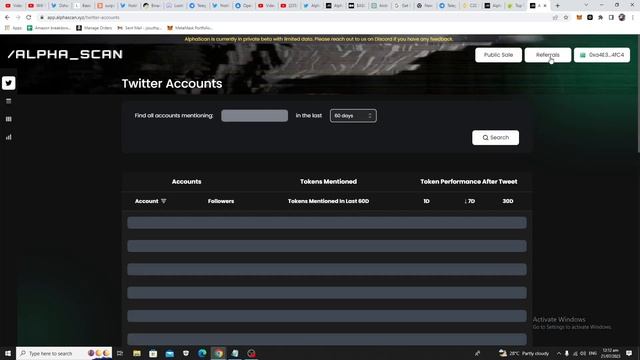Open a new browser tab

(x=557, y=6)
